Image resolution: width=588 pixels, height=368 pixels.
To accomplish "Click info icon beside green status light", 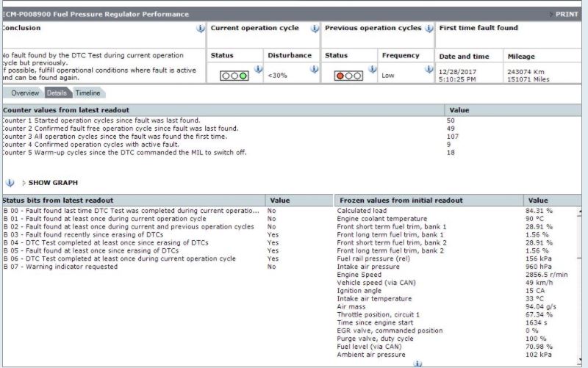I will pos(258,70).
